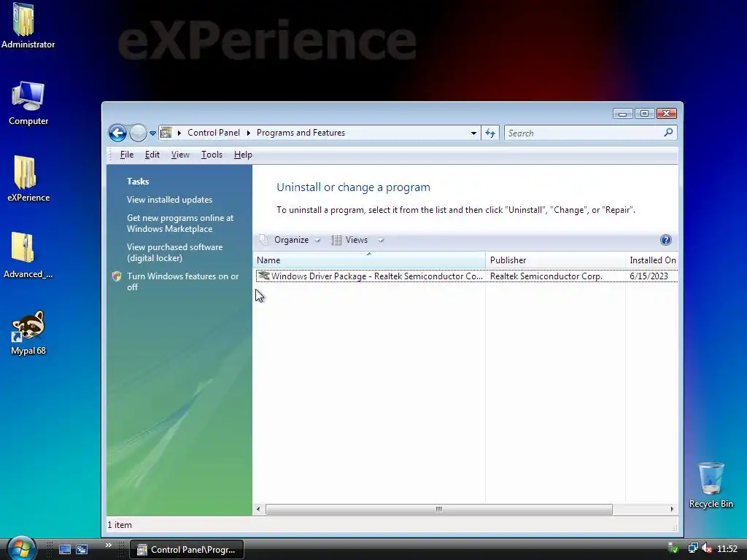Select Programs and Features breadcrumb
Screen dimensions: 747x560
coord(301,133)
